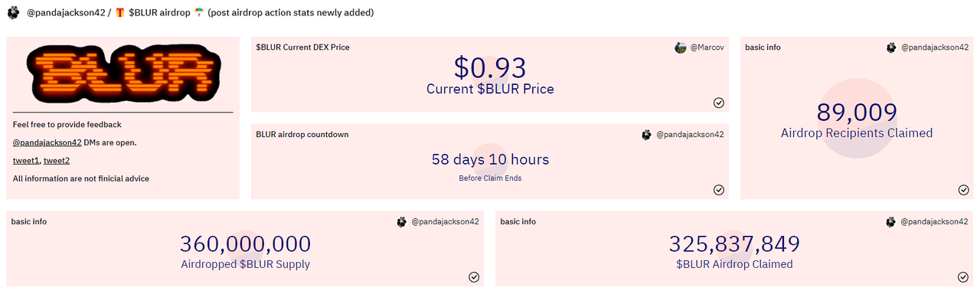Click the checkmark icon on the $BLUR Airdrop Claimed panel
The width and height of the screenshot is (980, 294).
coord(963,277)
